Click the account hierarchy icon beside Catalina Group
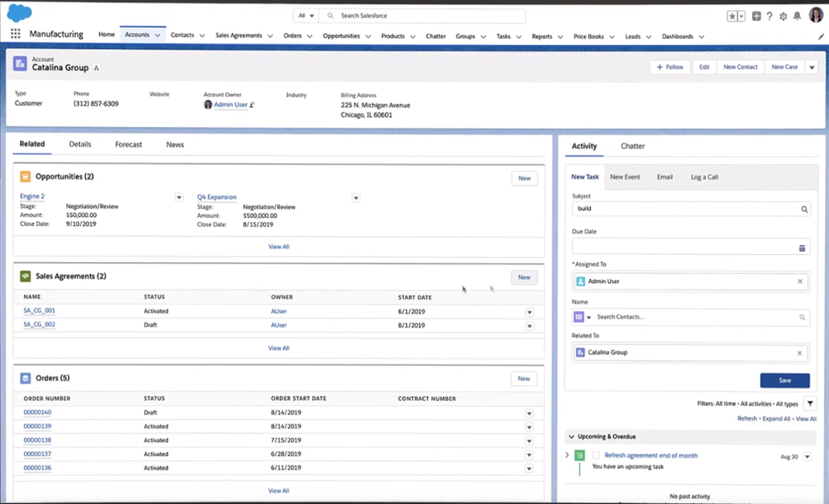Image resolution: width=829 pixels, height=504 pixels. pos(96,68)
